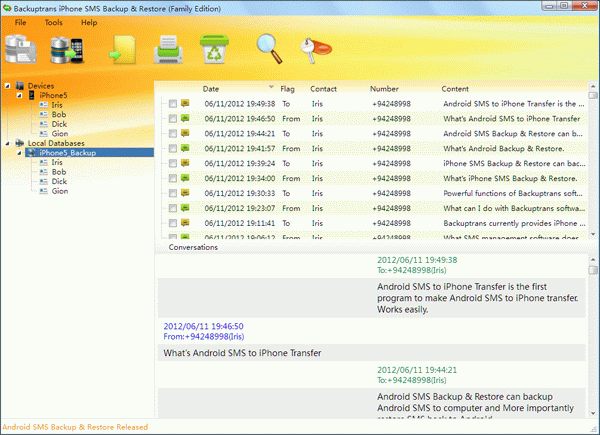Enable the checkbox for 19:23:07 message

[173, 208]
